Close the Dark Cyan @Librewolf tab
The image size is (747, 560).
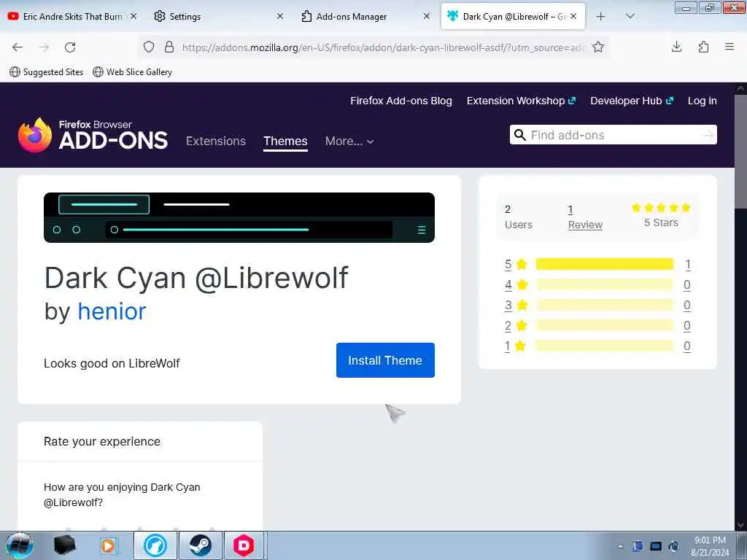click(x=573, y=16)
